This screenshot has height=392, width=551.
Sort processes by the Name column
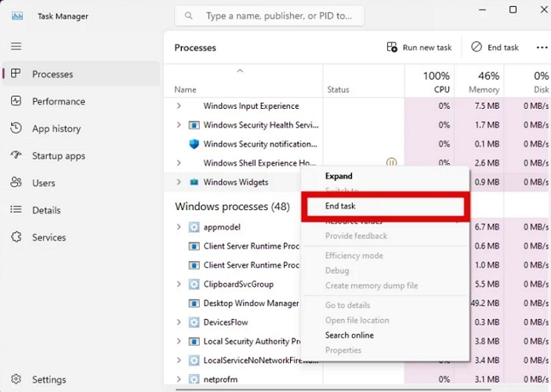(243, 82)
